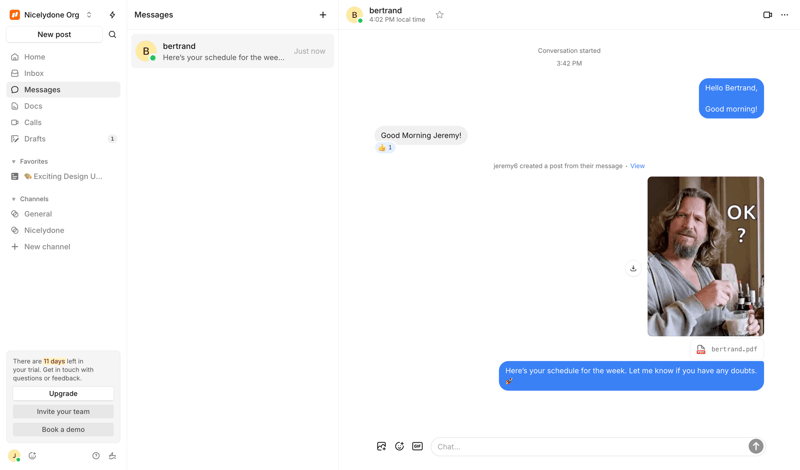Go to Inbox in the sidebar
Image resolution: width=800 pixels, height=470 pixels.
[34, 73]
